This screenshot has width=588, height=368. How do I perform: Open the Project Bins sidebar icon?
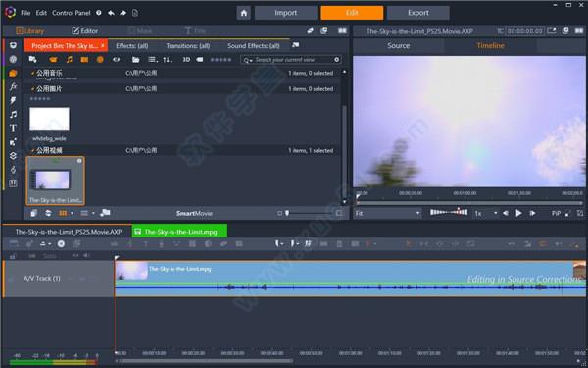click(x=13, y=45)
